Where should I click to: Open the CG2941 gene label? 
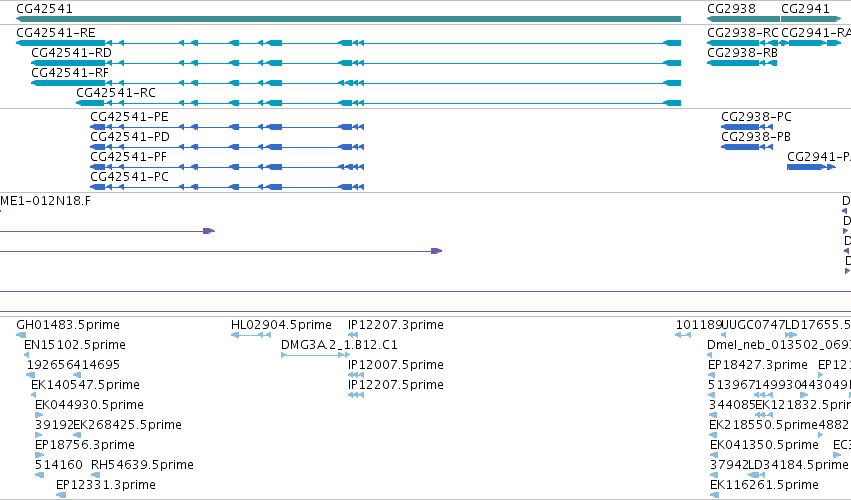(x=805, y=9)
